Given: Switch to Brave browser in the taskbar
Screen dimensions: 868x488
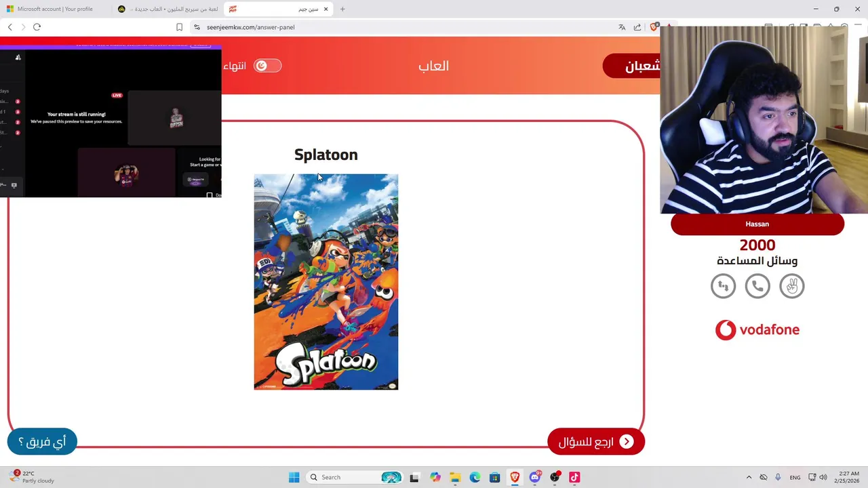Looking at the screenshot, I should [515, 477].
